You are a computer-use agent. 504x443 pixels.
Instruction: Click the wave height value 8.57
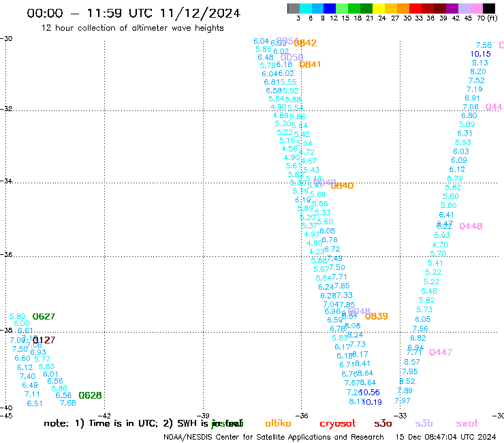(x=412, y=362)
